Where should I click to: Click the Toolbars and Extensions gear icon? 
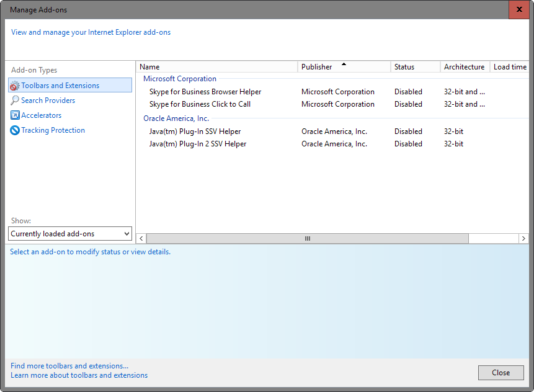pyautogui.click(x=15, y=86)
